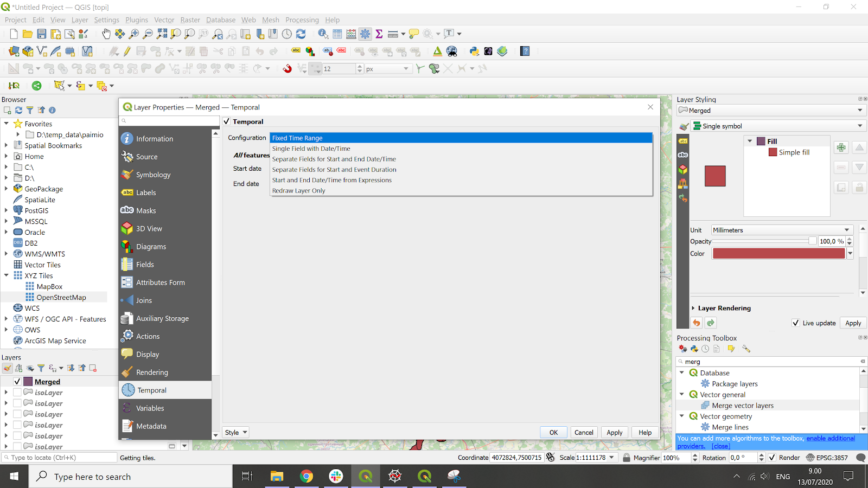
Task: Click the red Color swatch button
Action: coord(779,254)
